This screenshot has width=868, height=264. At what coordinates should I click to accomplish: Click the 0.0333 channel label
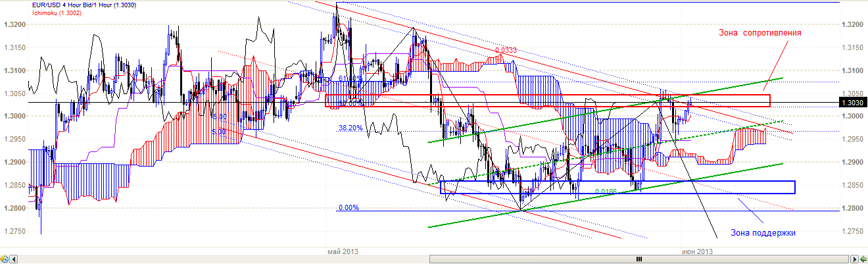pyautogui.click(x=505, y=50)
